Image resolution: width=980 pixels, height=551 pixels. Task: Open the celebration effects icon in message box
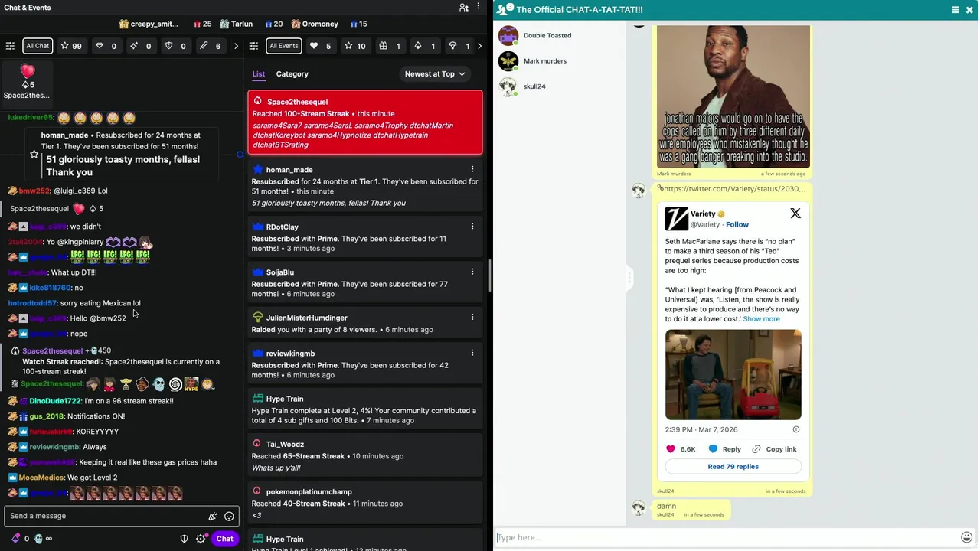tap(213, 517)
